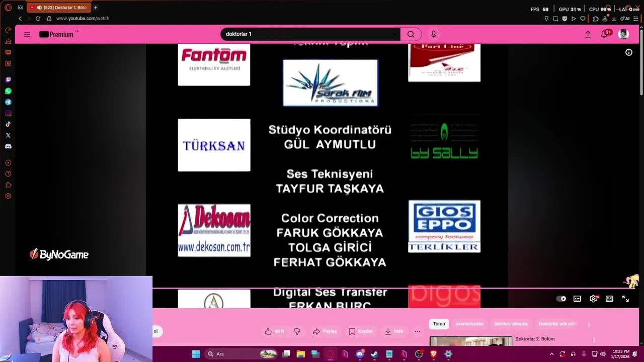Viewport: 644px width, 362px height.
Task: Show hidden system tray icons chevron
Action: 551,354
